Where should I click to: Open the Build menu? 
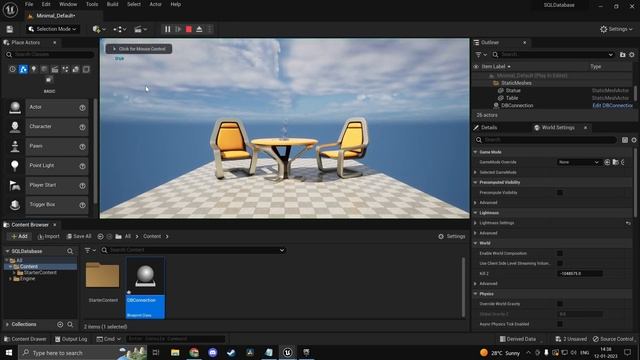(x=113, y=4)
